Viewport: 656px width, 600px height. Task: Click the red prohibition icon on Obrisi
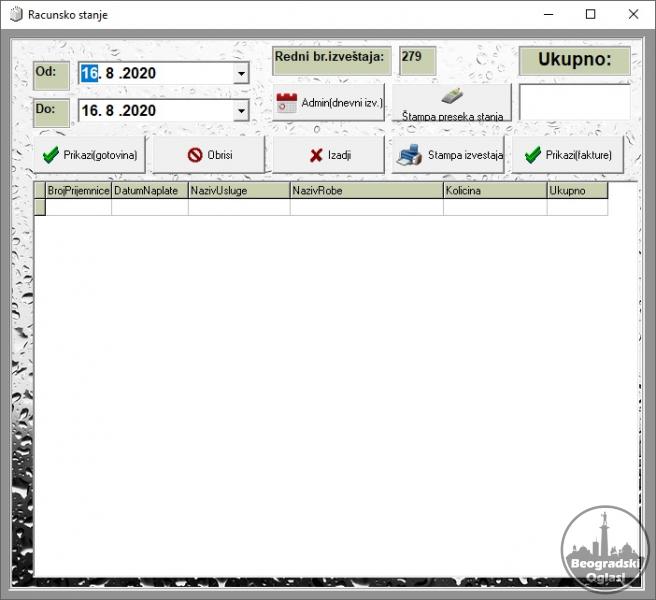(x=195, y=155)
